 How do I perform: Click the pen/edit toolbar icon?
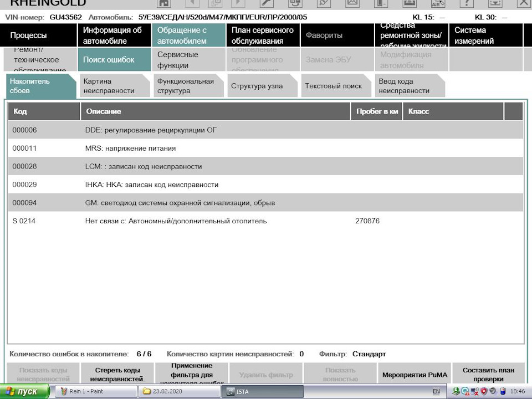323,3
